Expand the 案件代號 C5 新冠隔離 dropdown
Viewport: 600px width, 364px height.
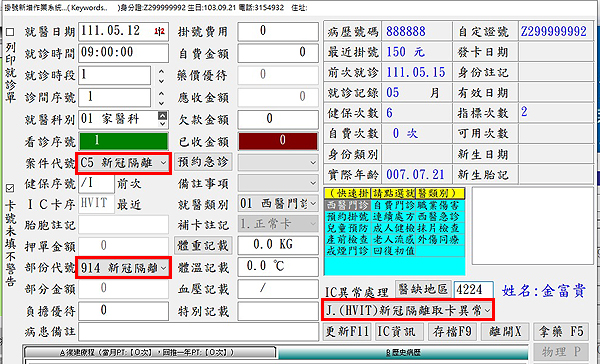pyautogui.click(x=124, y=163)
